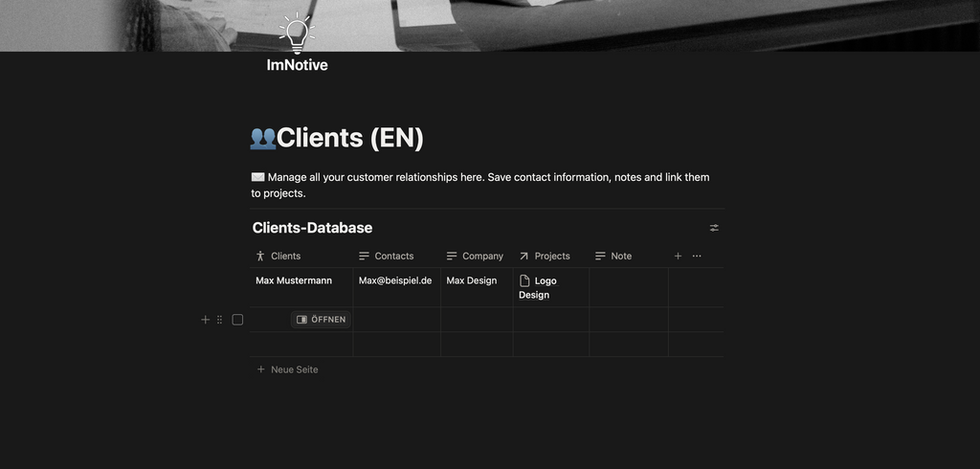Click the six-dot row drag handle
The height and width of the screenshot is (469, 980).
tap(219, 320)
